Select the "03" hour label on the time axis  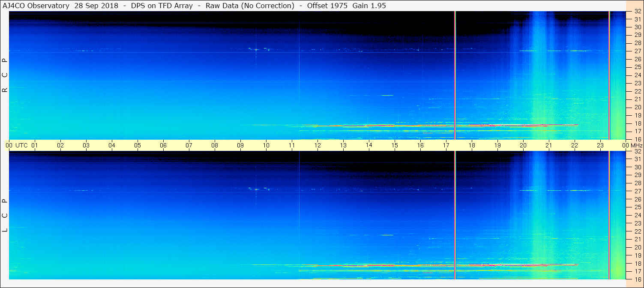(86, 145)
